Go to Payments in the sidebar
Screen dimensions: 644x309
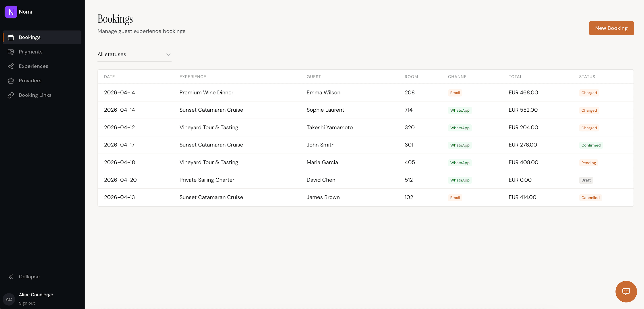42,52
